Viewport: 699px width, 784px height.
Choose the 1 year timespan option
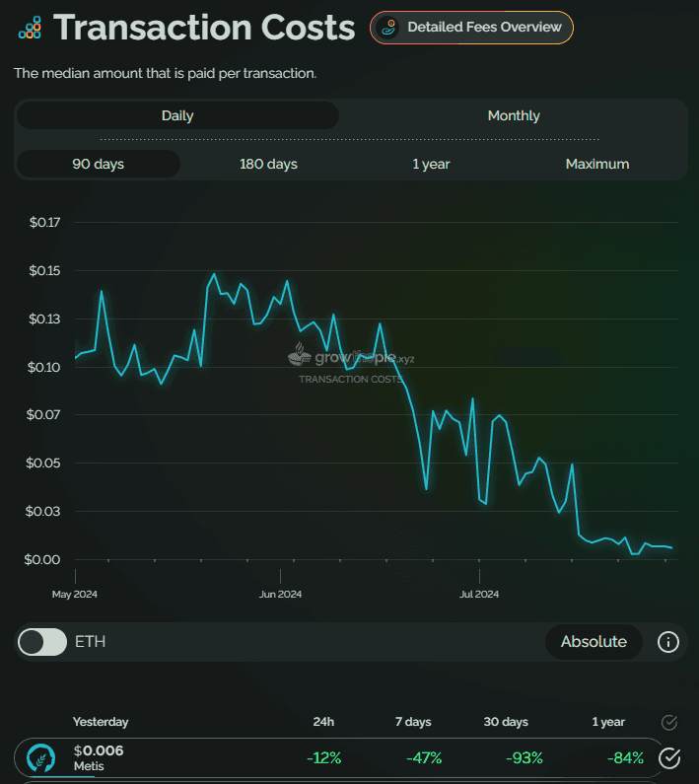coord(433,164)
